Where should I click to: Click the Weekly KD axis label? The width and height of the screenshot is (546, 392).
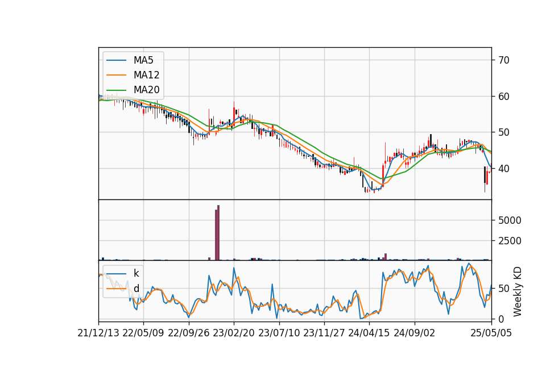(518, 291)
